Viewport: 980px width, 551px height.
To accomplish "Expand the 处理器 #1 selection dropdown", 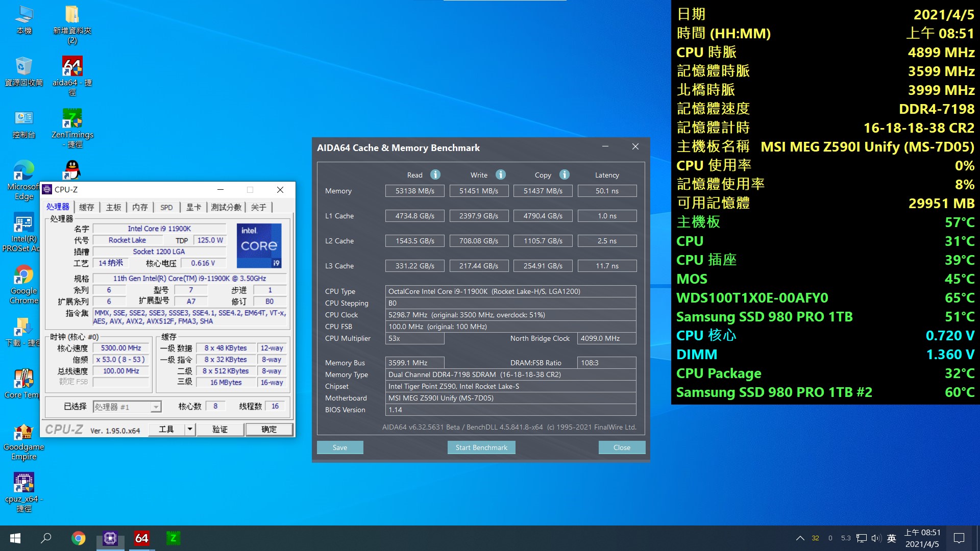I will point(156,407).
